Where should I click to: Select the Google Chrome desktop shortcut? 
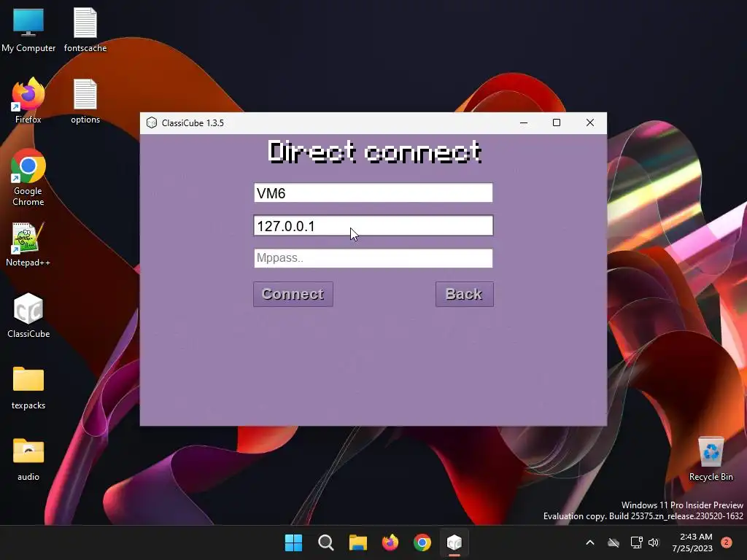28,178
